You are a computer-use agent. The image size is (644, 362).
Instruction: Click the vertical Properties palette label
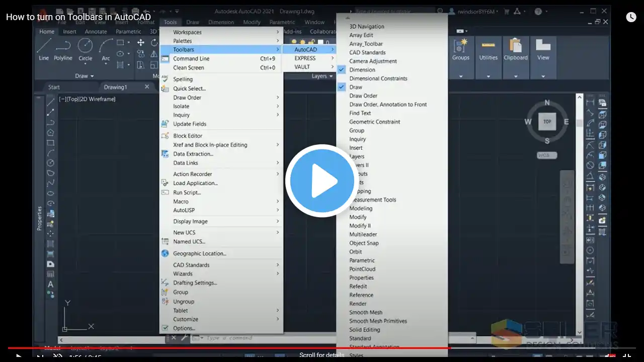point(39,218)
